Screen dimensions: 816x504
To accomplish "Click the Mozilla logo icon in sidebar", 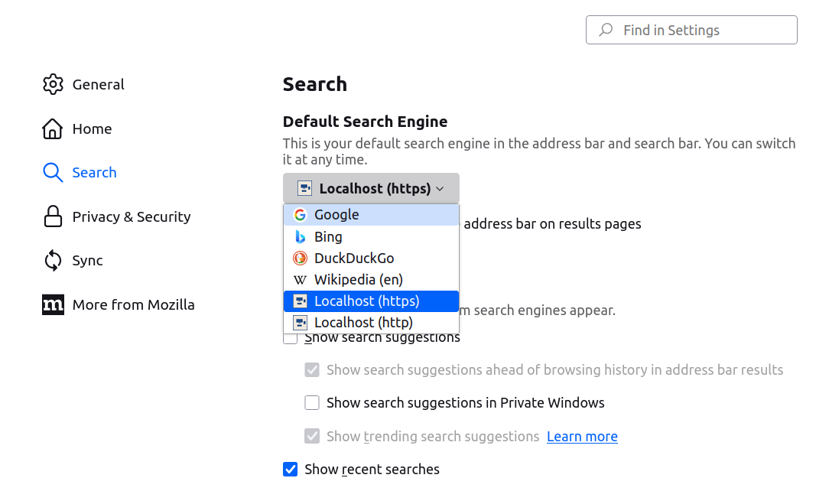I will (53, 304).
